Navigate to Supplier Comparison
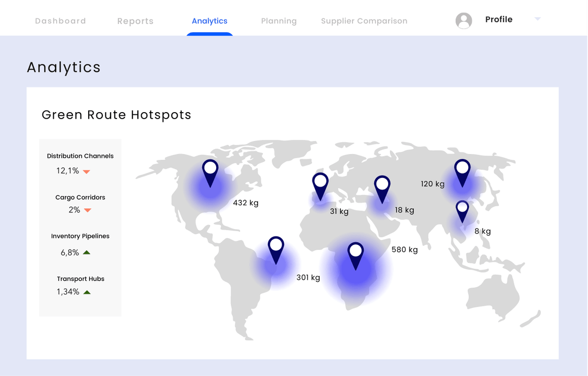 pos(364,21)
